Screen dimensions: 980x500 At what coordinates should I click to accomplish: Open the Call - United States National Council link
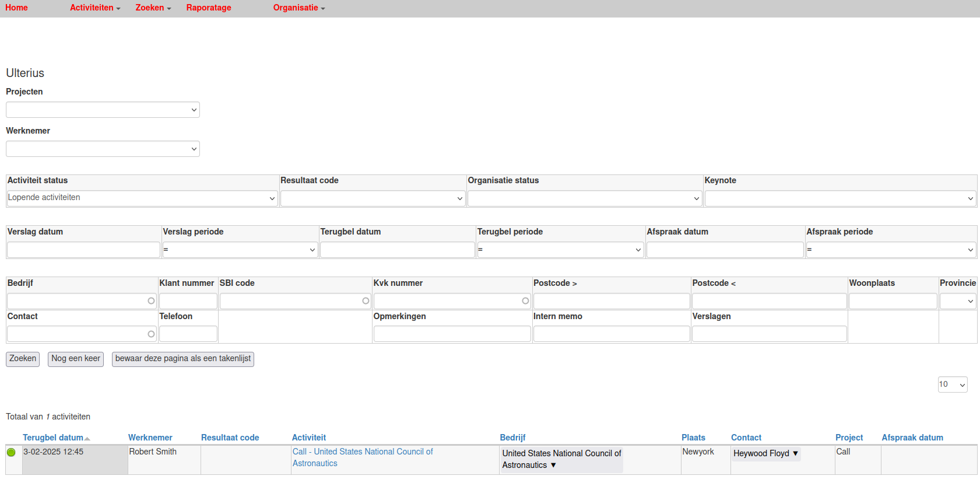tap(362, 452)
